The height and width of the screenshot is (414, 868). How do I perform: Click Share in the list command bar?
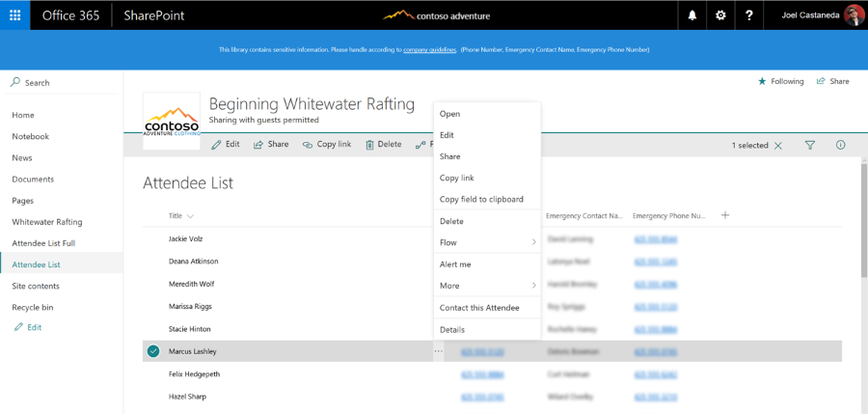[x=271, y=144]
